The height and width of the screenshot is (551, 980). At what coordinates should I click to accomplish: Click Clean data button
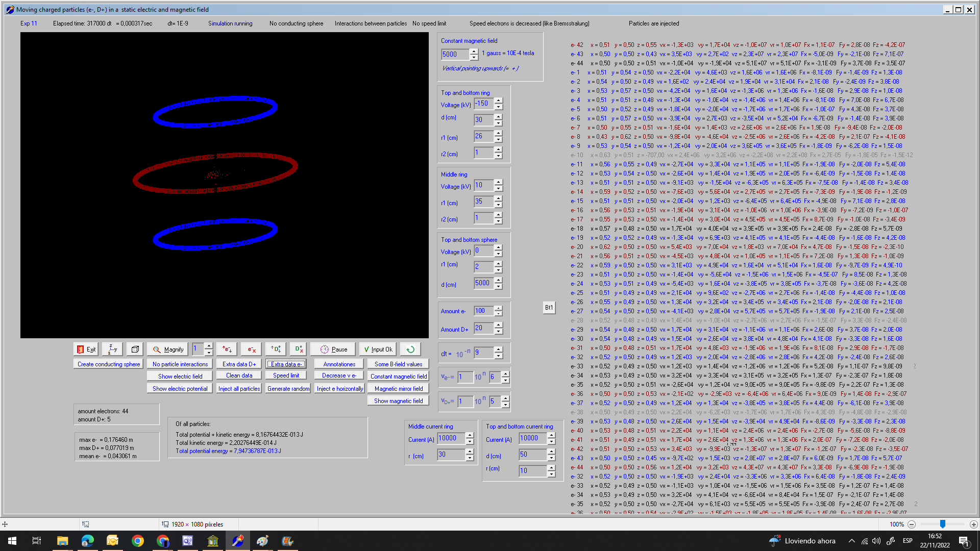click(239, 375)
